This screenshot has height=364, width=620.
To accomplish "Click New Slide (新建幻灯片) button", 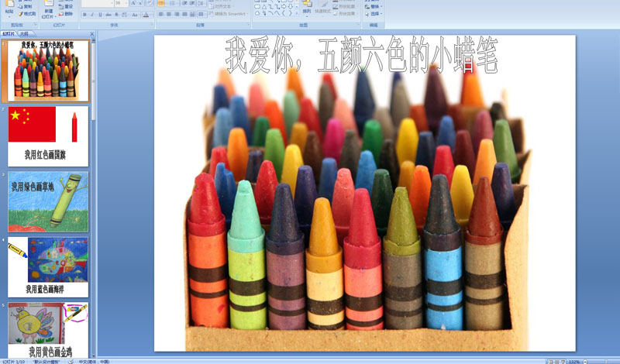I will click(49, 9).
